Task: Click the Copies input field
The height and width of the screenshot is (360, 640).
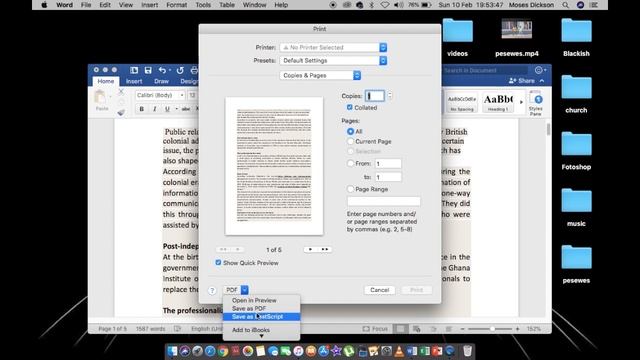Action: pyautogui.click(x=375, y=96)
